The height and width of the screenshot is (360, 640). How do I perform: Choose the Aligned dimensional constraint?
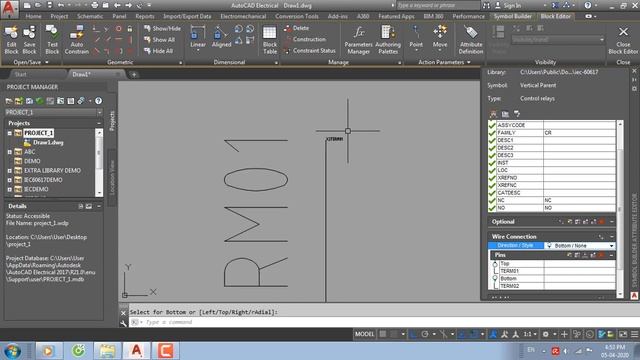pyautogui.click(x=221, y=38)
